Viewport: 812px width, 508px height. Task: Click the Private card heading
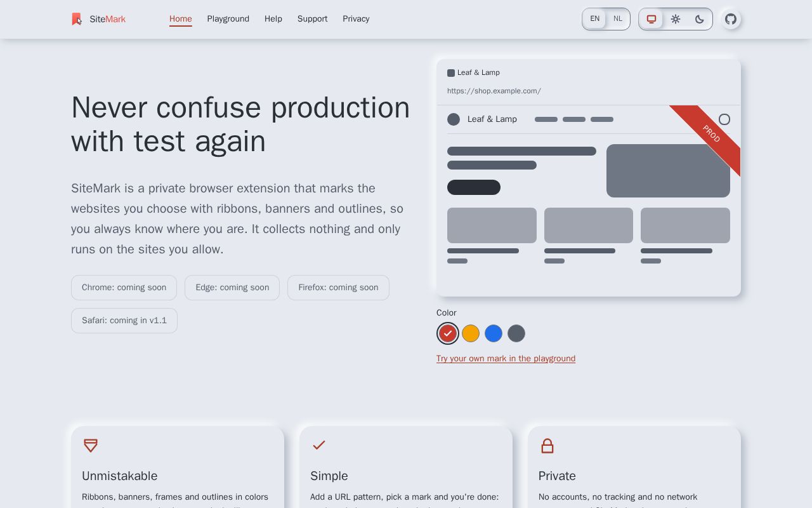tap(557, 476)
